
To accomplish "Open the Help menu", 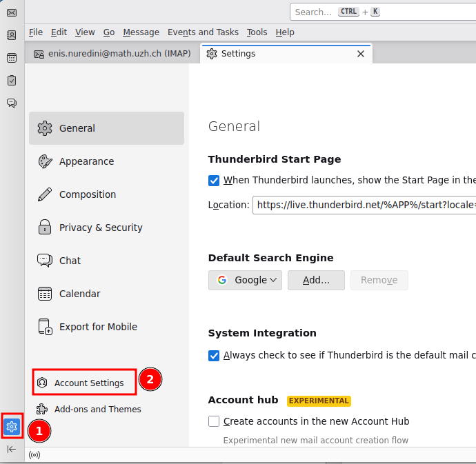I will pos(285,32).
